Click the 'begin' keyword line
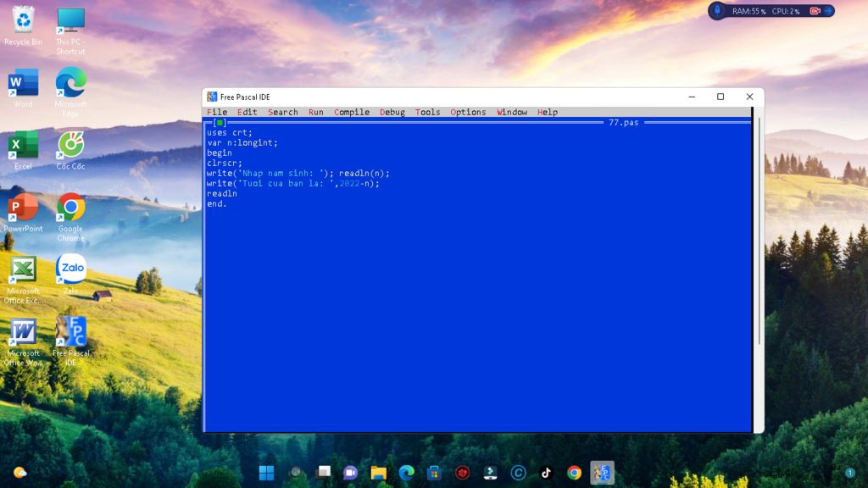Viewport: 868px width, 488px height. pos(220,152)
